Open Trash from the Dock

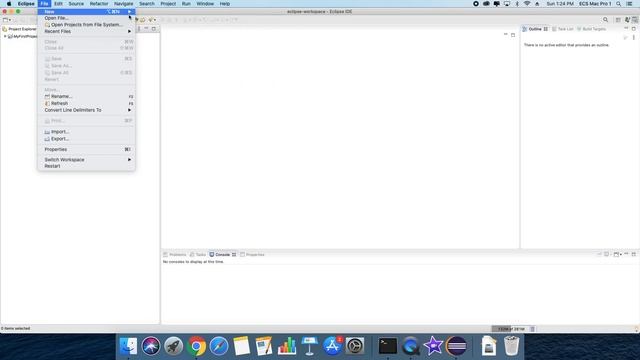(x=511, y=346)
